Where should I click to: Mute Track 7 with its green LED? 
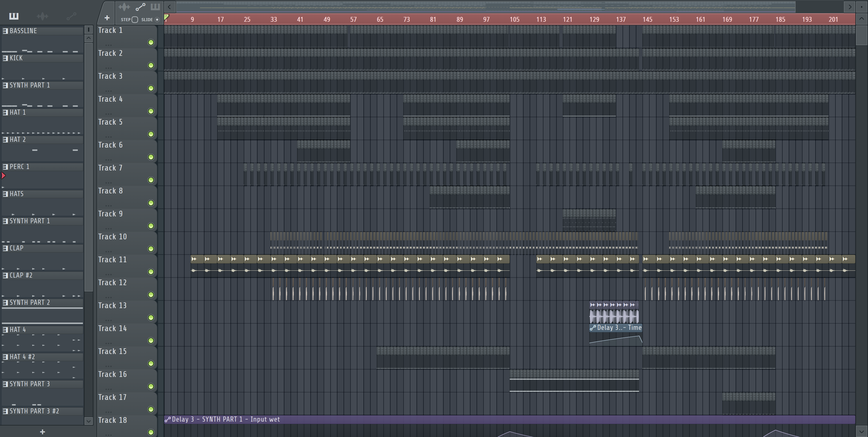pos(151,180)
